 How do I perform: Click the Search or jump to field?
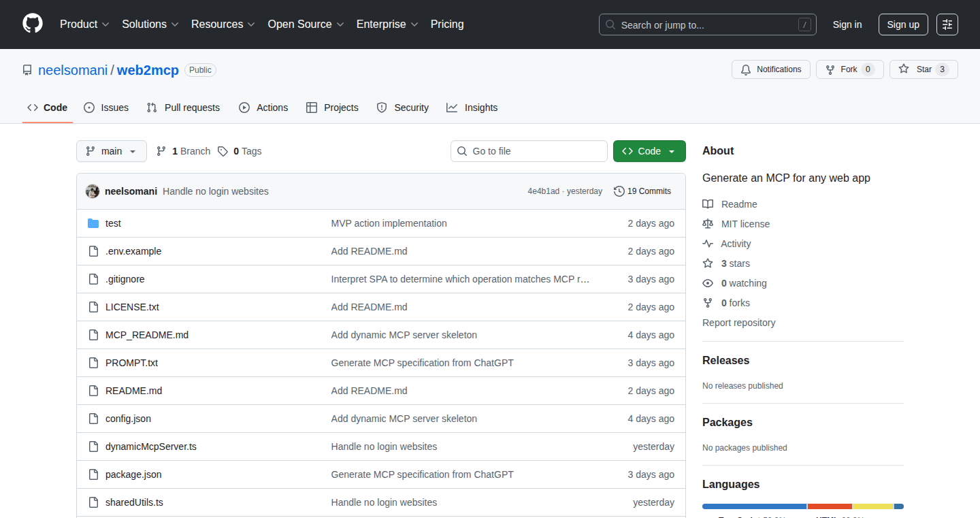708,25
